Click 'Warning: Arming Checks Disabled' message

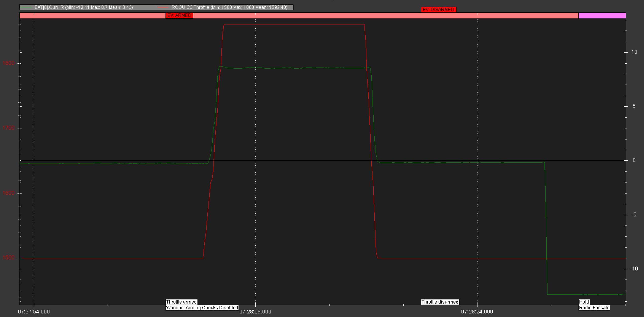pos(202,308)
